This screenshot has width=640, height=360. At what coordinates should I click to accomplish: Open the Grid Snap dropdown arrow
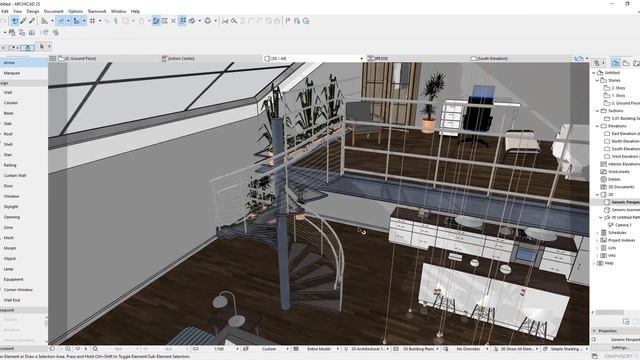pos(100,20)
